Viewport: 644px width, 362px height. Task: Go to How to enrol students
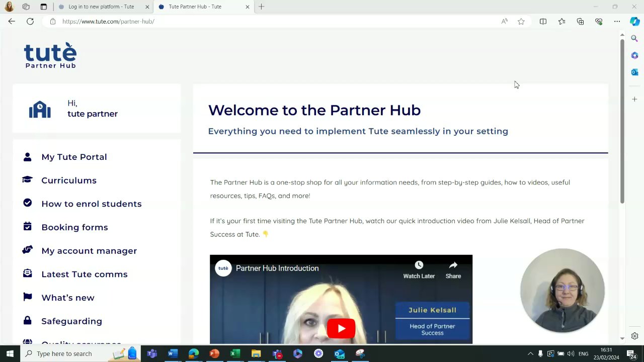pyautogui.click(x=92, y=204)
